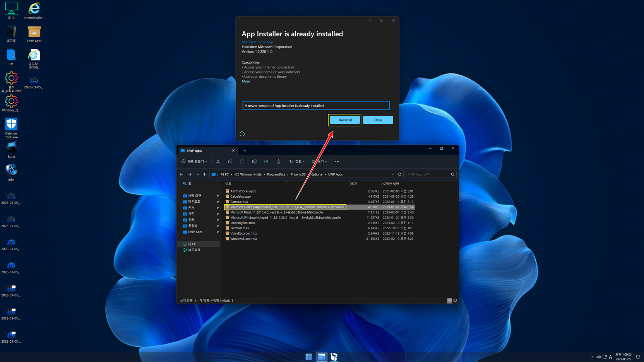Click the Rename icon in Explorer toolbar
This screenshot has width=644, height=362.
(254, 161)
